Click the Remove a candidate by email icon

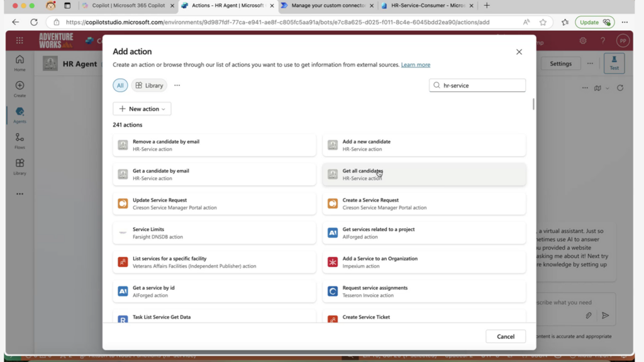123,145
